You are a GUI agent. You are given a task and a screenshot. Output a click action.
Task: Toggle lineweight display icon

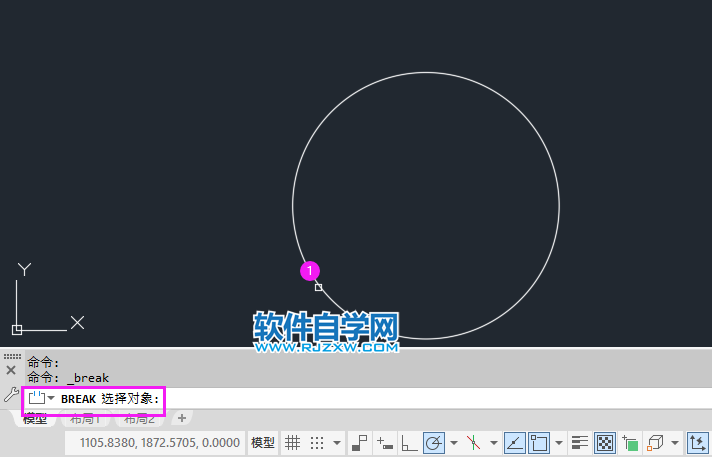(580, 442)
